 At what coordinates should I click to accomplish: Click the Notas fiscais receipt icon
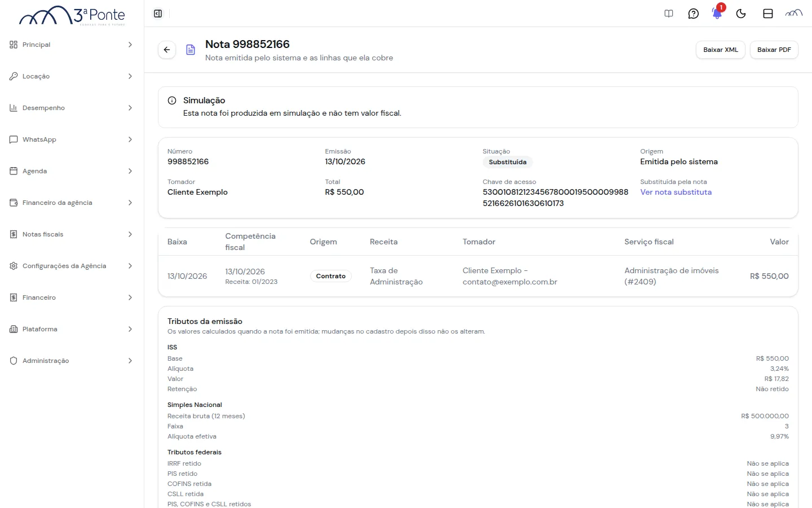tap(14, 234)
